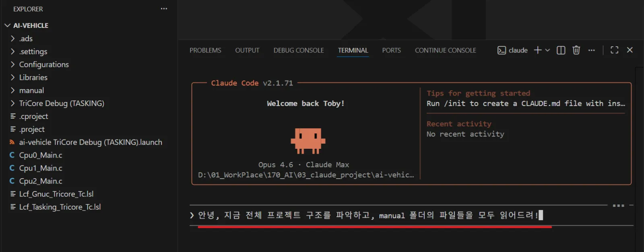
Task: Split the terminal with the split icon
Action: pos(561,50)
